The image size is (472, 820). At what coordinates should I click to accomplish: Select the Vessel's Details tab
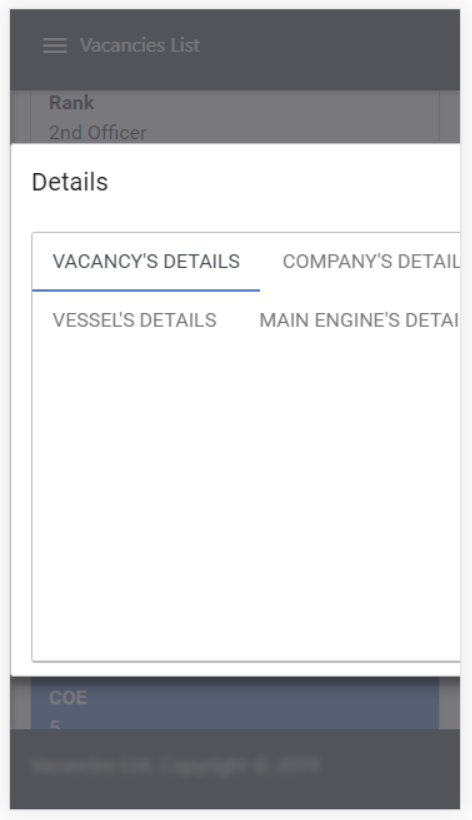point(135,320)
